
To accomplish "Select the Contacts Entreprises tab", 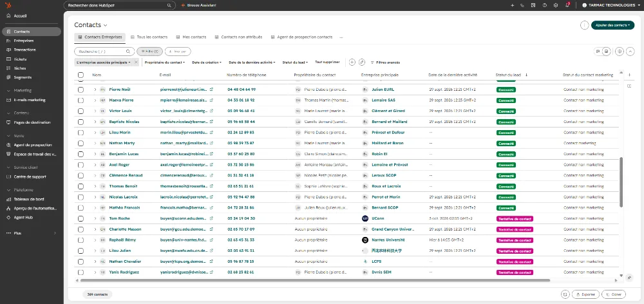I will coord(100,37).
